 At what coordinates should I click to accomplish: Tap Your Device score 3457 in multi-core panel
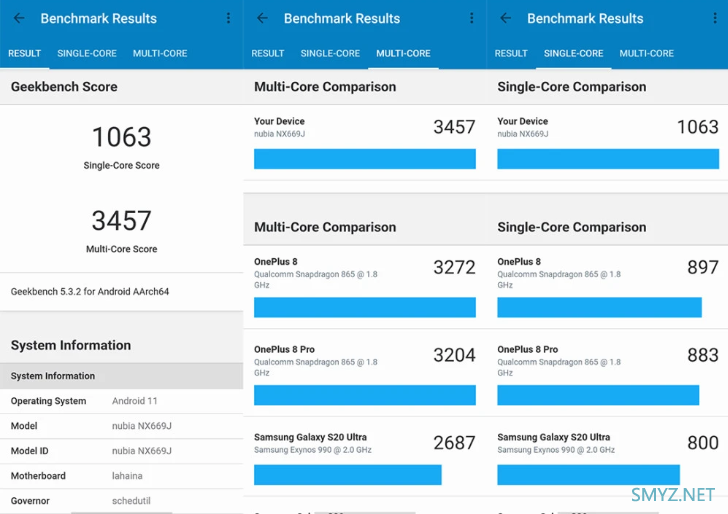454,127
